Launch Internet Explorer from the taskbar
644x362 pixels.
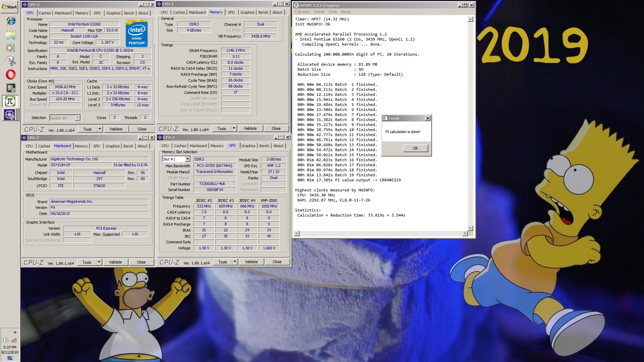11,21
